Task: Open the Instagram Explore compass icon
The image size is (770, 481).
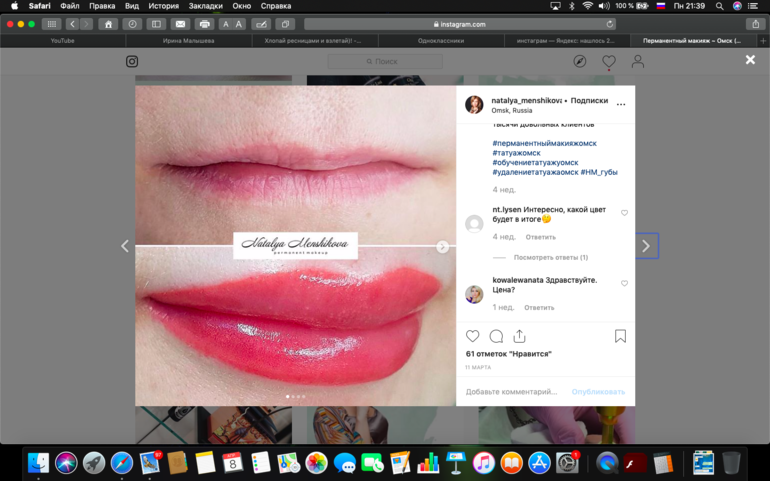Action: 580,61
